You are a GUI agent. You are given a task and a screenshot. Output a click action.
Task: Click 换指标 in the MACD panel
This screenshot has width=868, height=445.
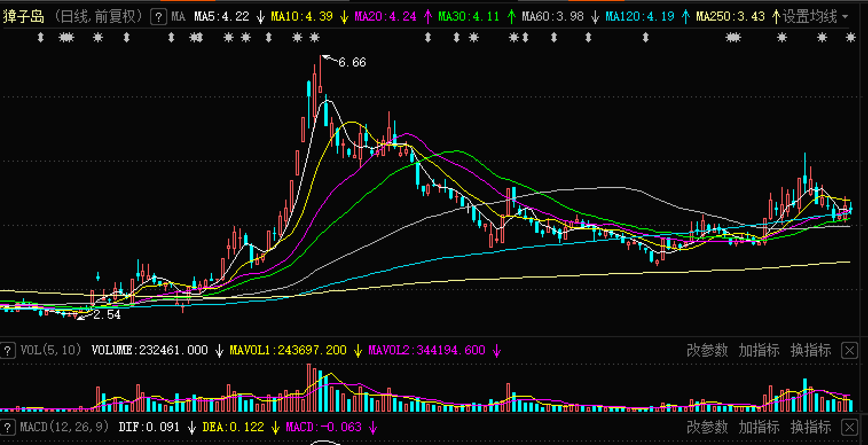(x=811, y=427)
